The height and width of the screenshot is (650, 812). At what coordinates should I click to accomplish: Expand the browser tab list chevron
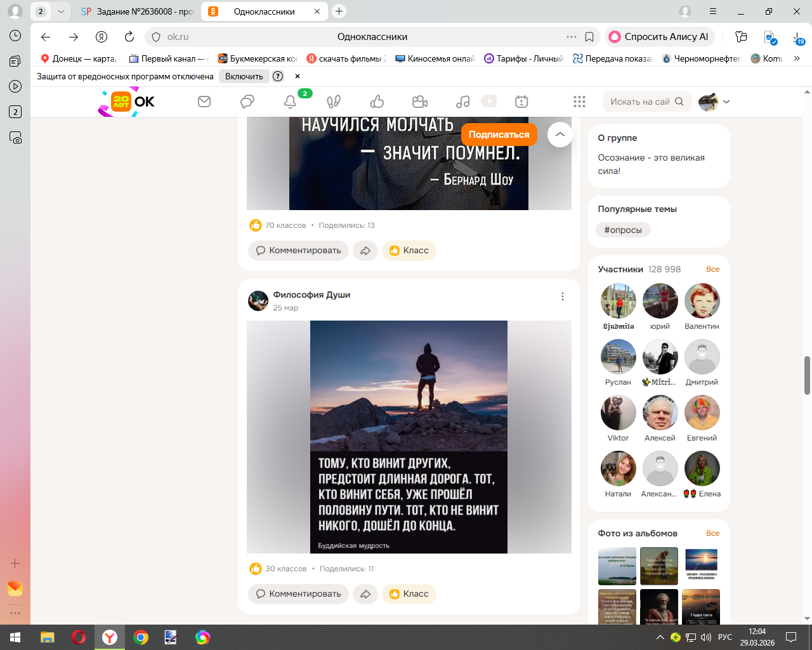coord(61,11)
